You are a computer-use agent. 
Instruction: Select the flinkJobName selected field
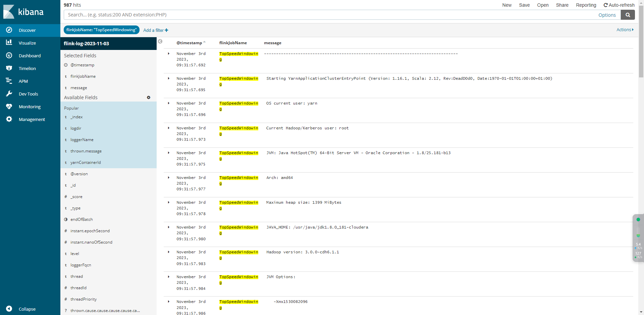pos(83,76)
